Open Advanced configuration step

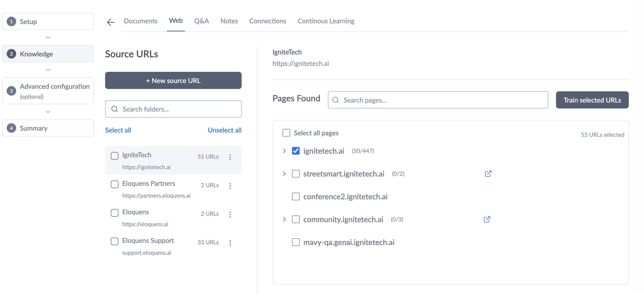48,91
